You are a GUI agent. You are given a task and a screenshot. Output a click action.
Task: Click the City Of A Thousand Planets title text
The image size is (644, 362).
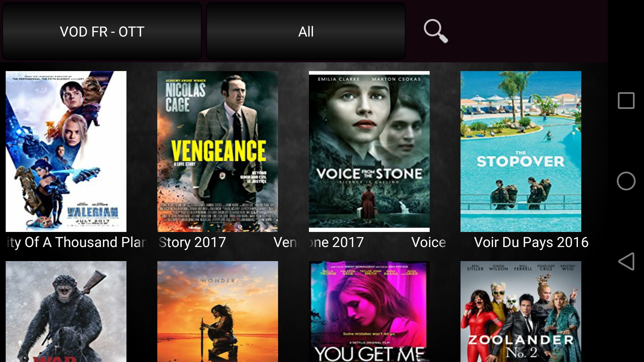pyautogui.click(x=76, y=242)
